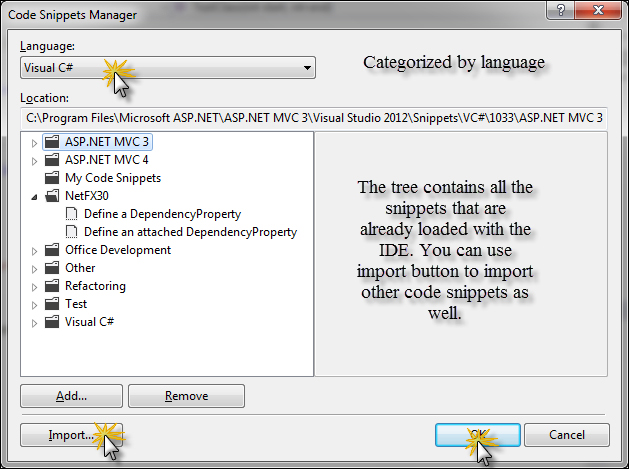
Task: Select My Code Snippets in the tree
Action: click(113, 178)
